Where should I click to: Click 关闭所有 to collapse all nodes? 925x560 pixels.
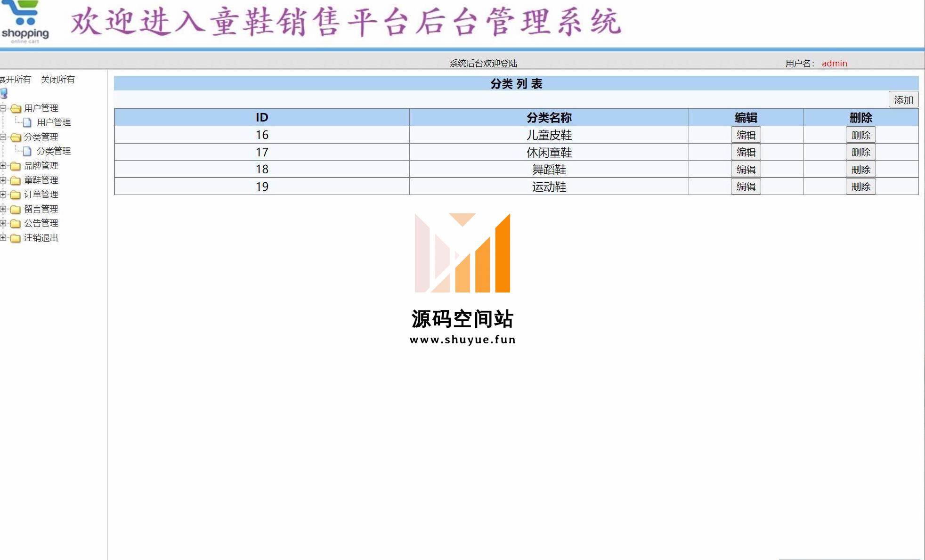(57, 80)
